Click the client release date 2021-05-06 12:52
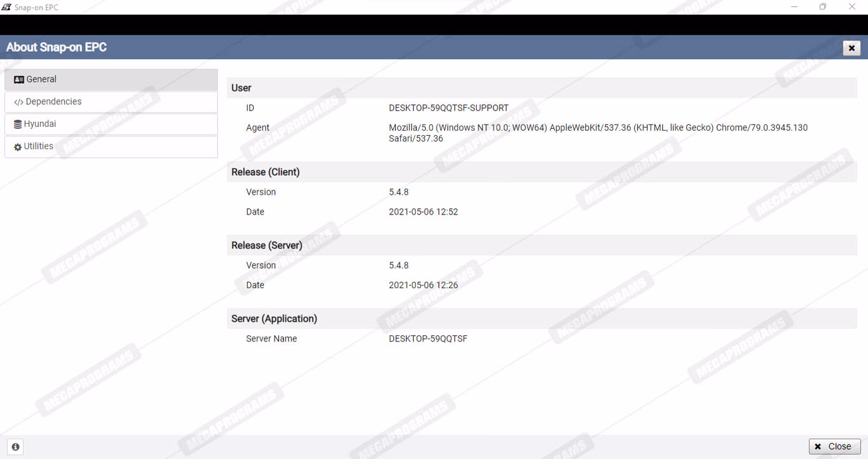 (x=423, y=212)
